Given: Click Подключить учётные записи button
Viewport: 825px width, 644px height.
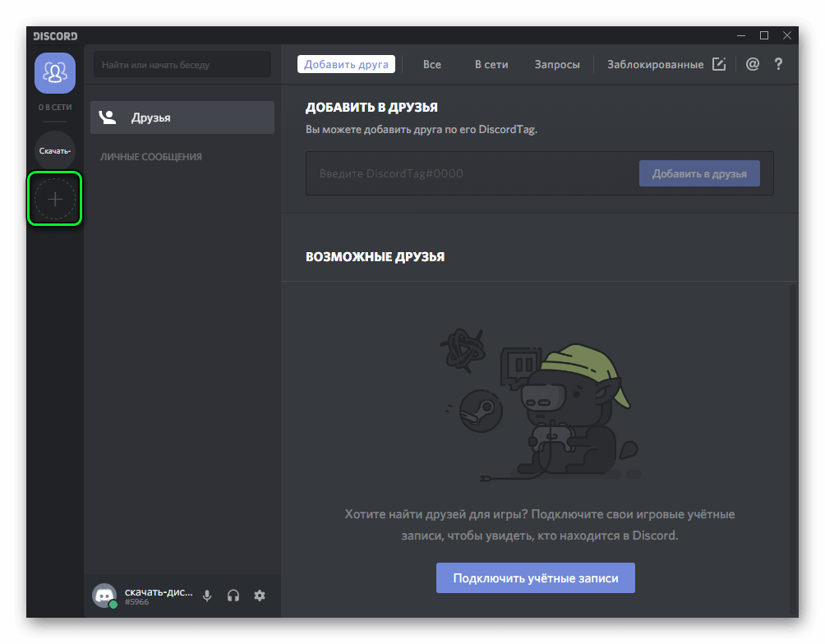Looking at the screenshot, I should (x=536, y=577).
